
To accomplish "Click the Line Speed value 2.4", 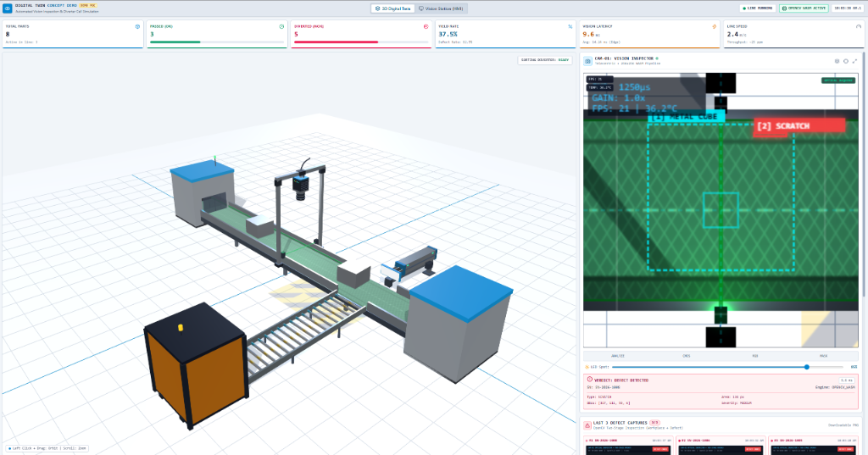I will tap(732, 35).
